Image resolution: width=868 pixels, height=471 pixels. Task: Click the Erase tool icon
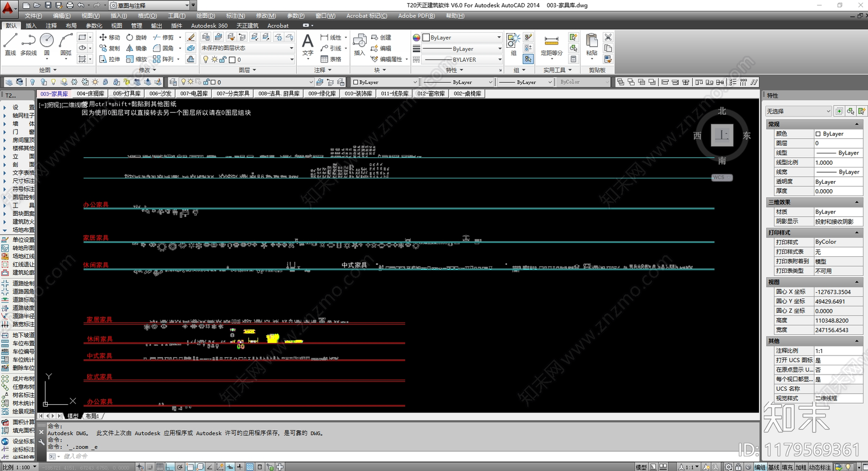tap(190, 37)
